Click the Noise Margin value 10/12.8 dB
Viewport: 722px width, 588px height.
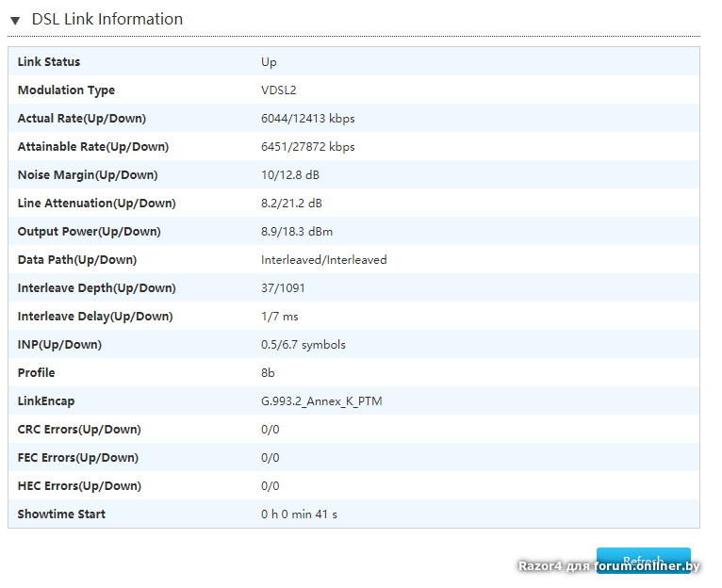292,175
